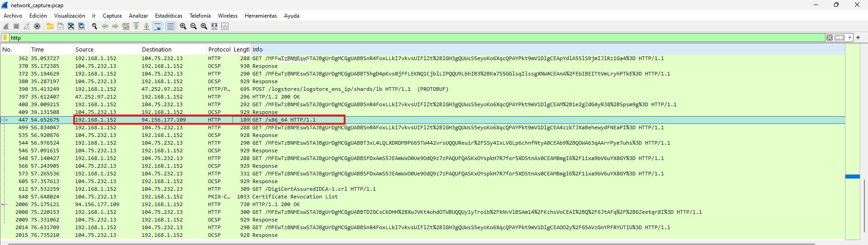Open the Analizar menu
868x245 pixels.
pos(138,16)
